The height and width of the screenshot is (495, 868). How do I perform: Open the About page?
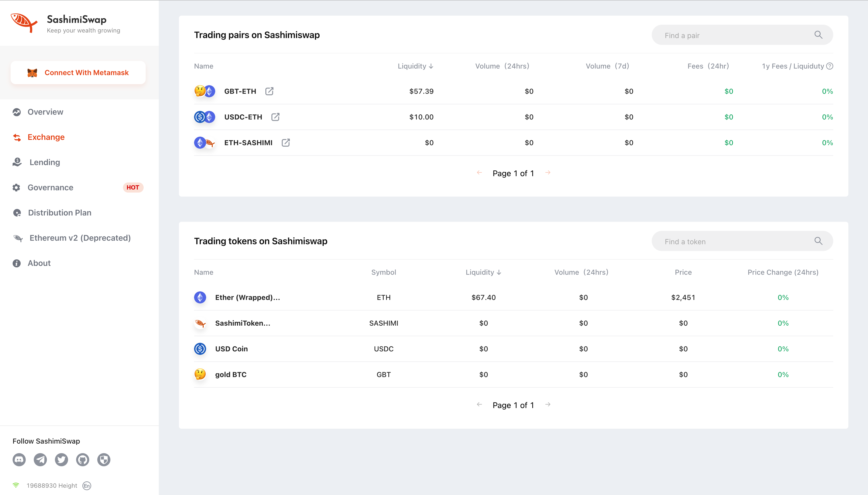click(39, 263)
